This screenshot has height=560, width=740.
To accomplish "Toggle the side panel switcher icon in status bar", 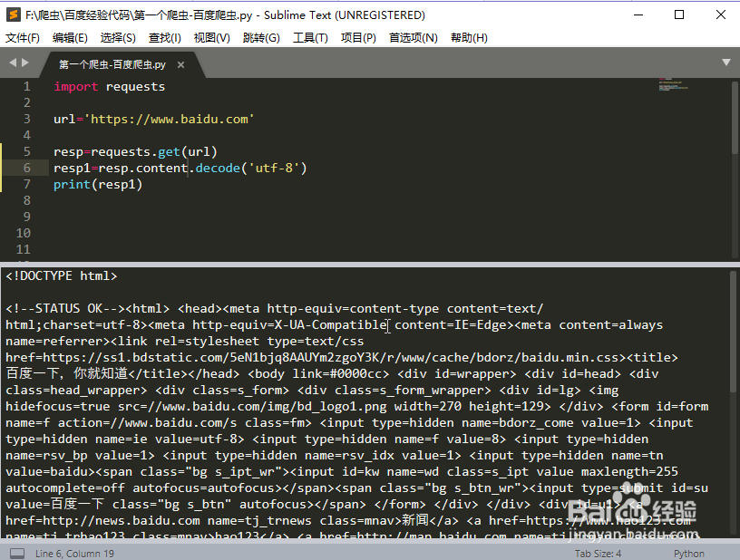I will pyautogui.click(x=17, y=553).
